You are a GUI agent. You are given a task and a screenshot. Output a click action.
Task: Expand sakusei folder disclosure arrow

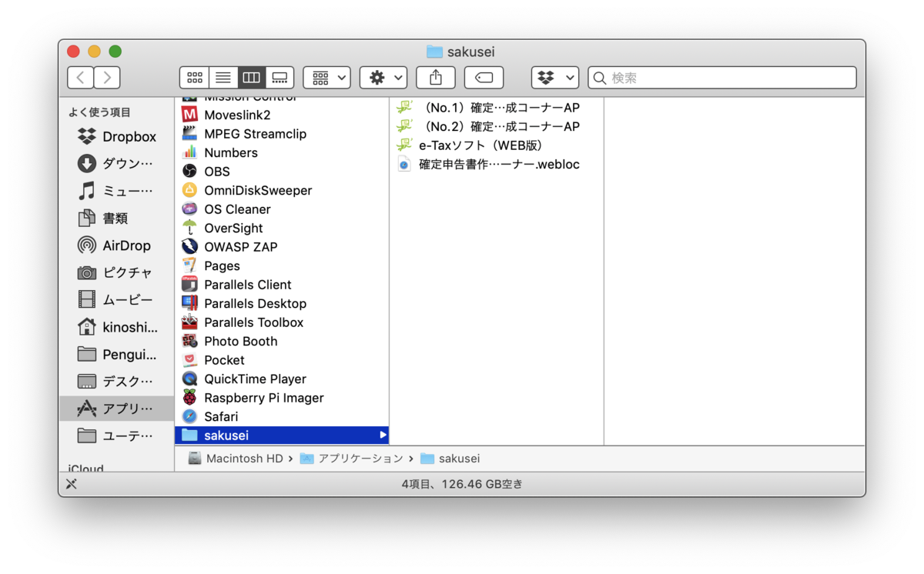(383, 436)
